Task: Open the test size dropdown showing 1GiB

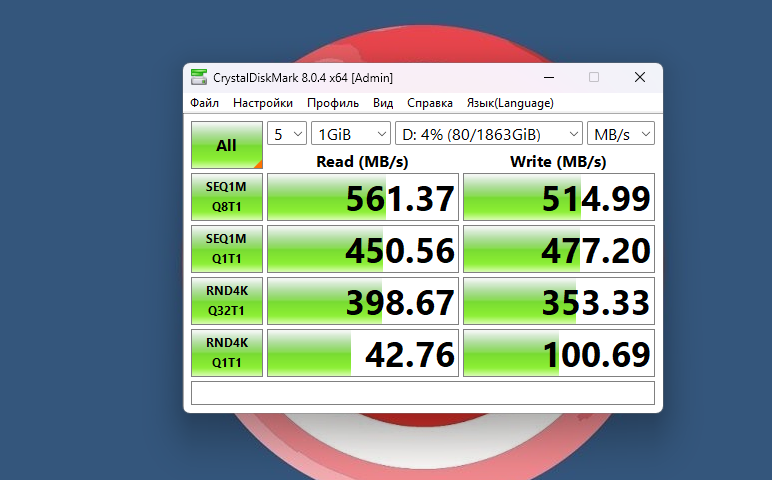Action: [351, 133]
